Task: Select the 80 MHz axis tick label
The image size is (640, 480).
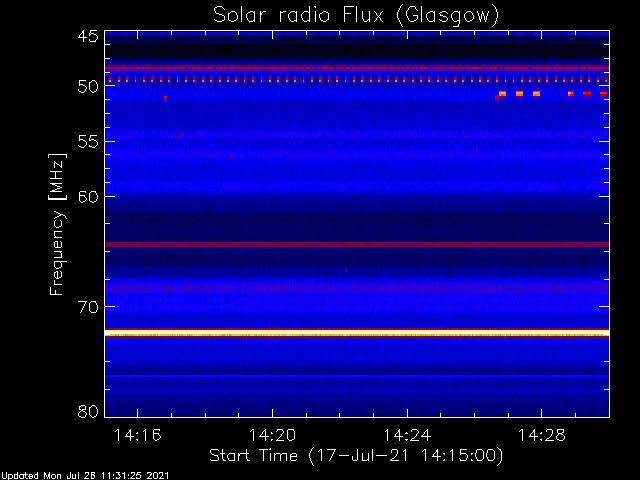Action: [x=88, y=411]
